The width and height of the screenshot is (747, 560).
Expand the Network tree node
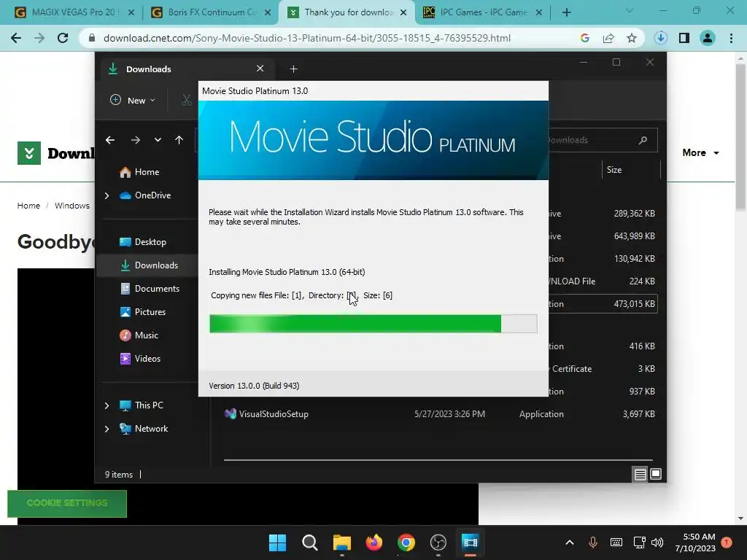pos(107,429)
